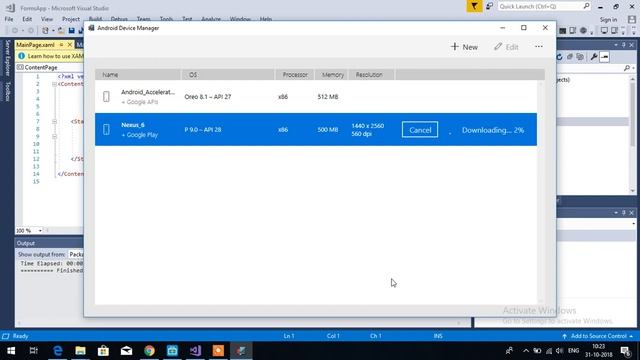Click the Downloading 2% status text
Image resolution: width=640 pixels, height=360 pixels.
[x=493, y=130]
